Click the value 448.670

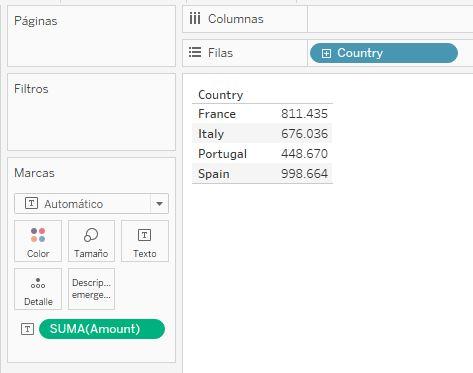pos(304,154)
